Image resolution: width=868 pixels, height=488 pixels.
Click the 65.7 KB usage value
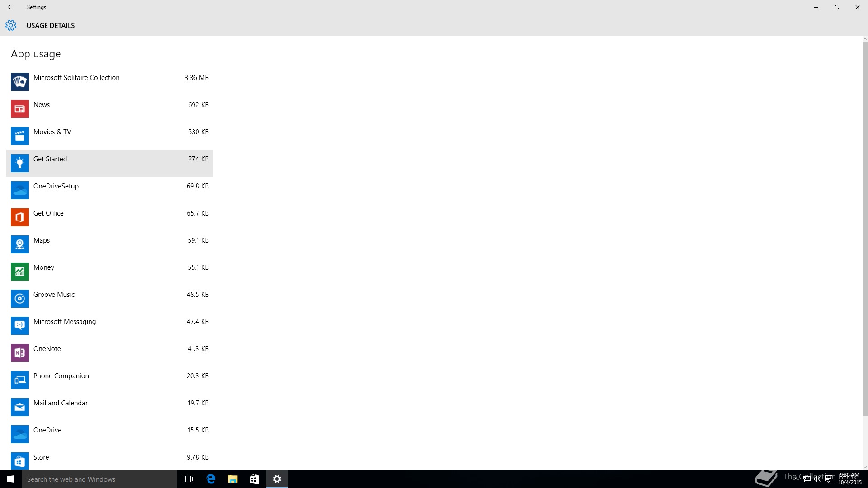pyautogui.click(x=198, y=213)
